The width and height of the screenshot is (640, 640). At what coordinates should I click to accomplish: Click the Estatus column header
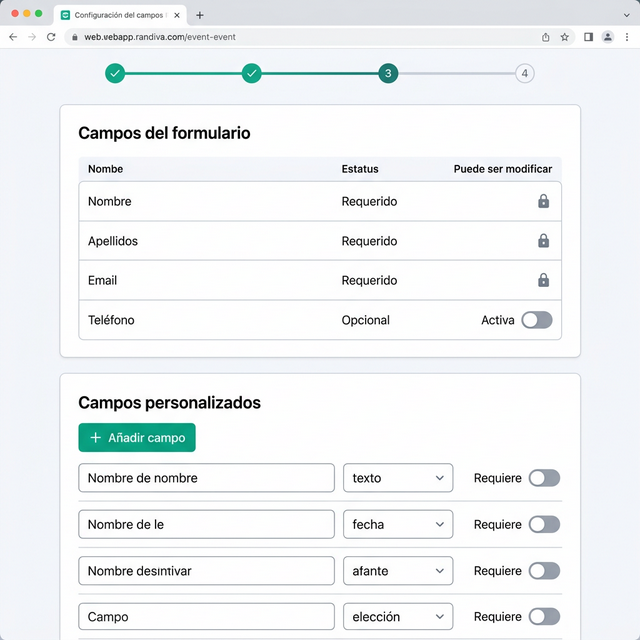(360, 169)
